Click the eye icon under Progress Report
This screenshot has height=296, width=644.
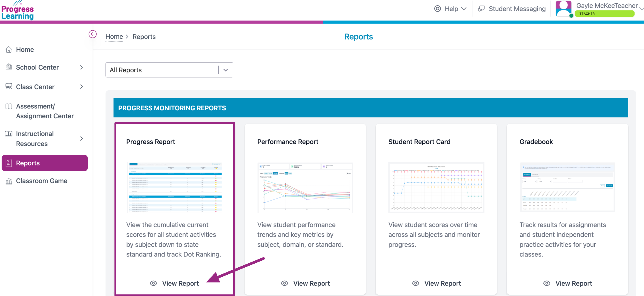(153, 283)
